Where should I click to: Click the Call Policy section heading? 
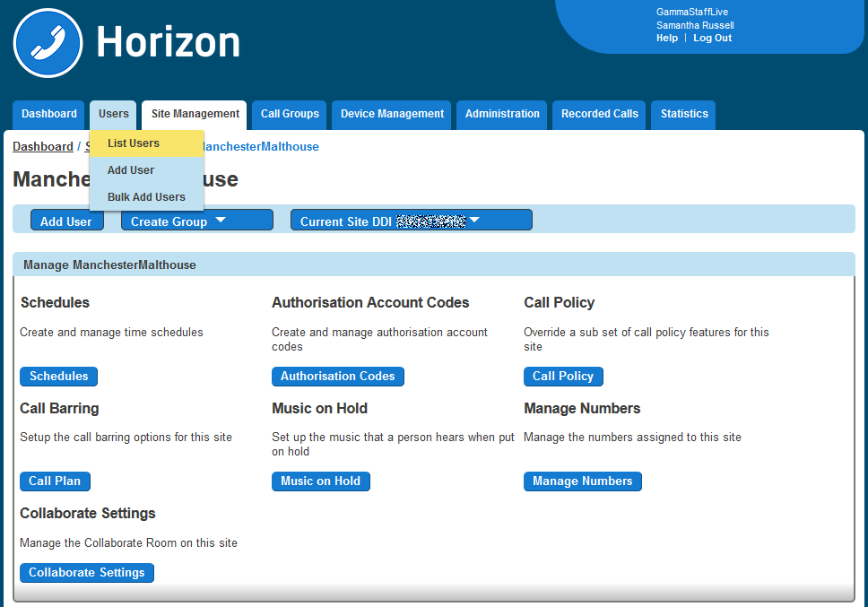[x=560, y=303]
